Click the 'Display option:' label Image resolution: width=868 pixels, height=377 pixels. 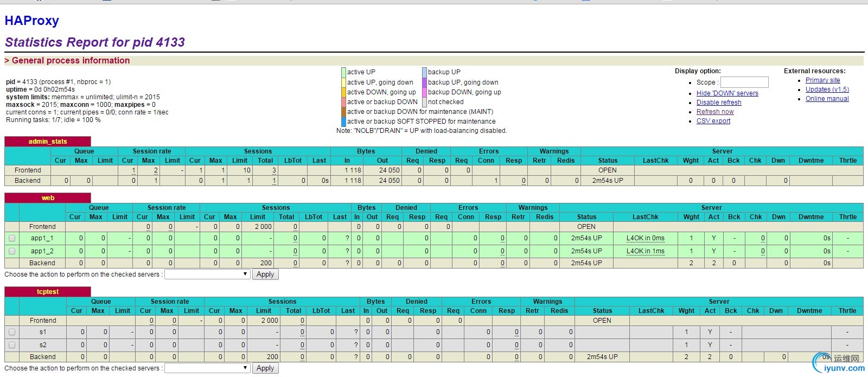(698, 71)
